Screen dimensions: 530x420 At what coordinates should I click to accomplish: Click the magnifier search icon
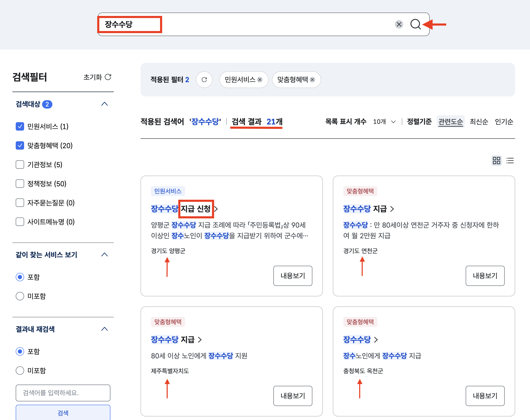[415, 24]
